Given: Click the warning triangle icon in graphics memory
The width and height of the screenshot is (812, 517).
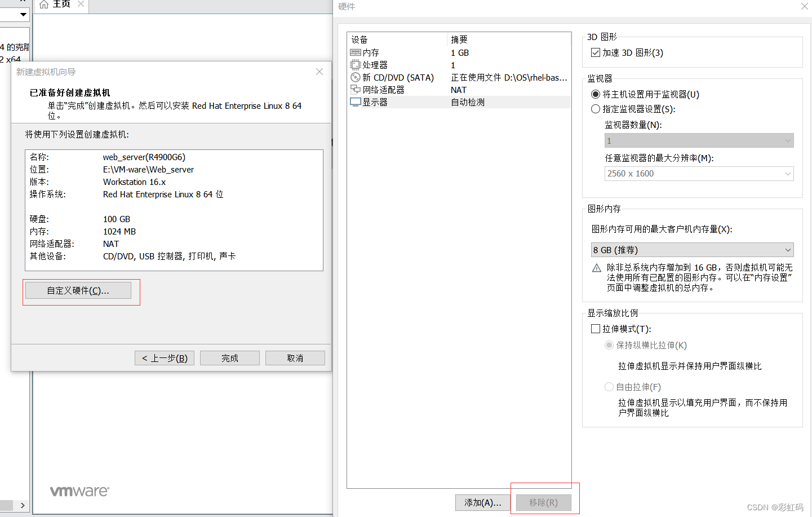Looking at the screenshot, I should coord(597,268).
